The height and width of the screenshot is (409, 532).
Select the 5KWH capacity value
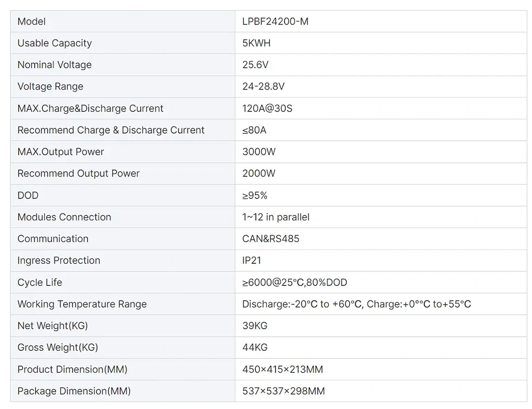tap(256, 43)
